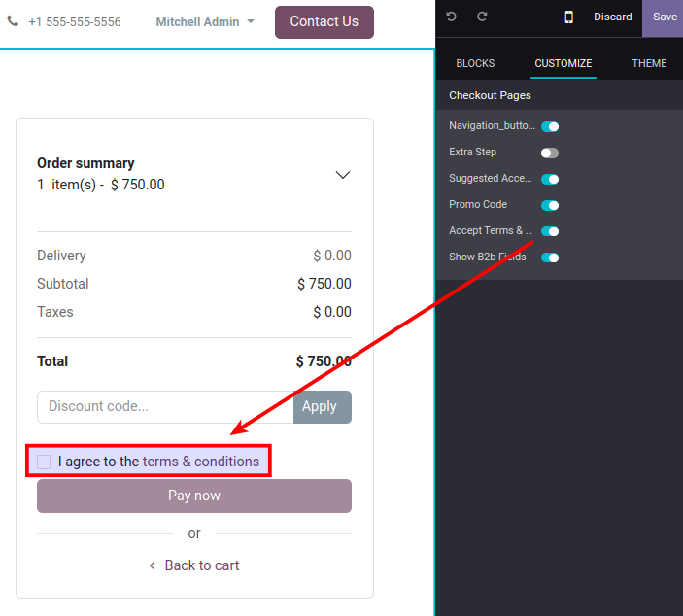Click the phone handset icon
This screenshot has width=683, height=616.
[x=13, y=21]
